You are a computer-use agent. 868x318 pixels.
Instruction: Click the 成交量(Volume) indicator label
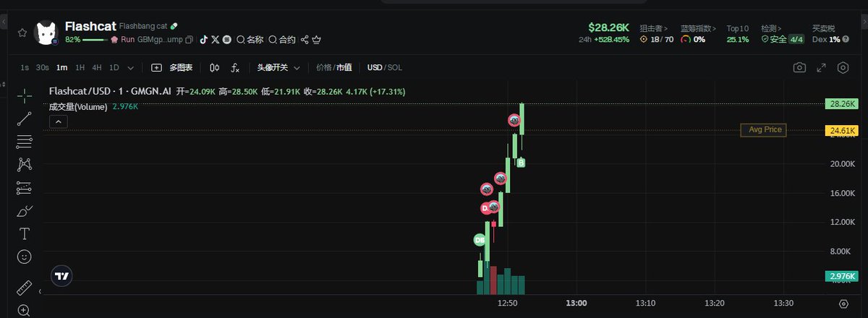click(78, 106)
